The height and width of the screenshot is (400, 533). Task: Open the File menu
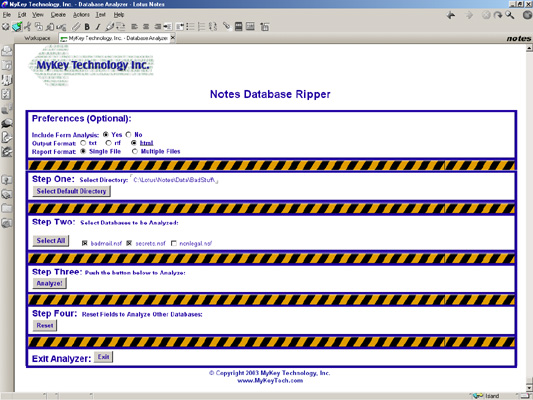[x=7, y=15]
